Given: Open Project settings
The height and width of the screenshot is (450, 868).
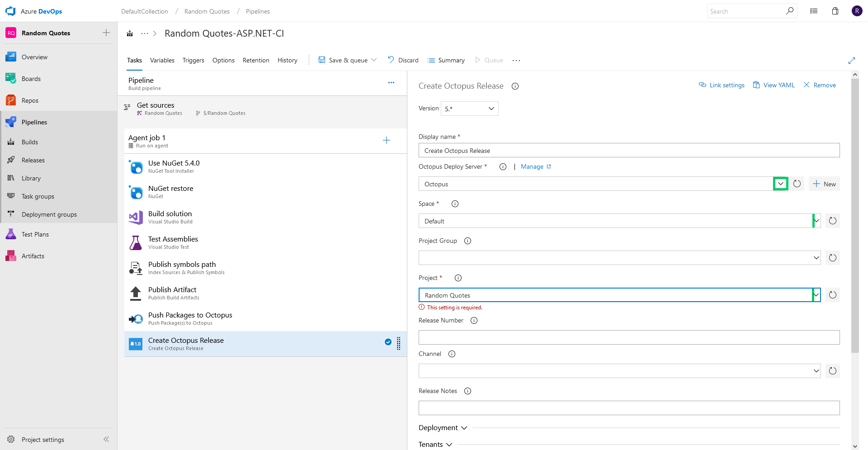Looking at the screenshot, I should point(42,440).
